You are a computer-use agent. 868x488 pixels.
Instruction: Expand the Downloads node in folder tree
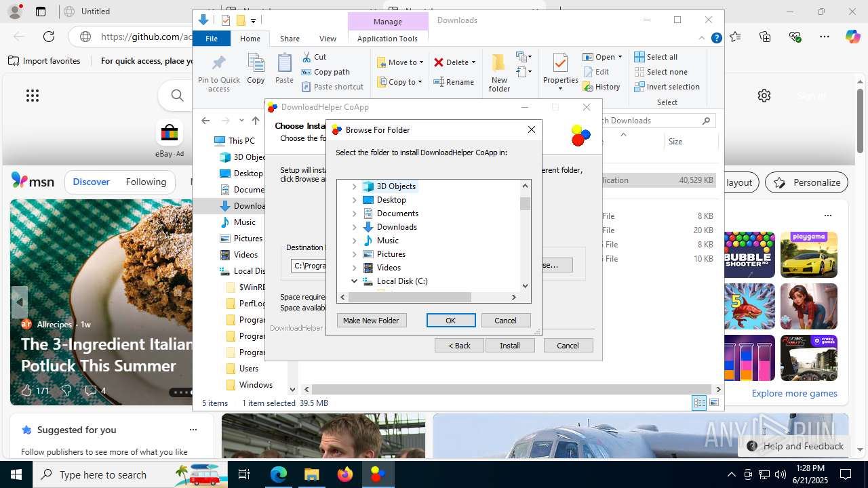click(354, 227)
